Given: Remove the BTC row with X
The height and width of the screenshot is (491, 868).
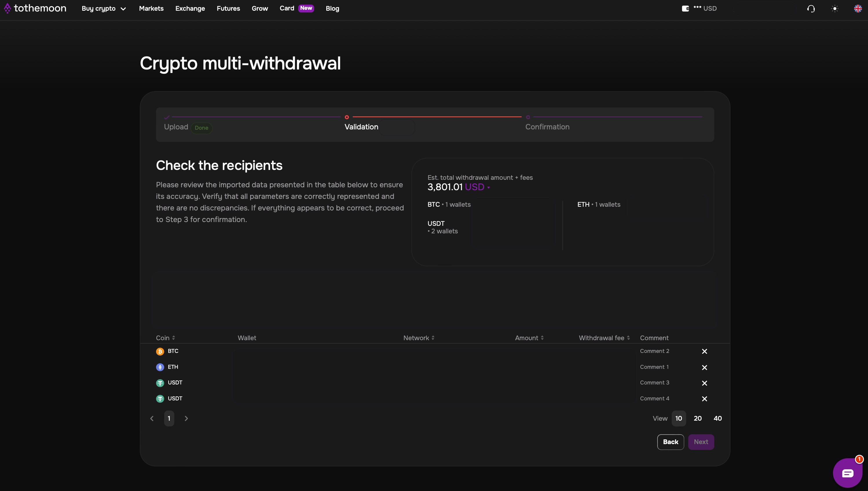Looking at the screenshot, I should pyautogui.click(x=704, y=351).
